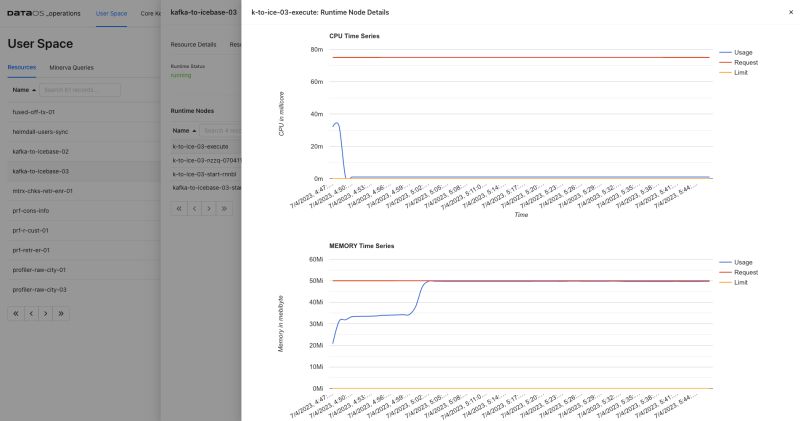
Task: Go to next page of User Space resources
Action: click(46, 313)
